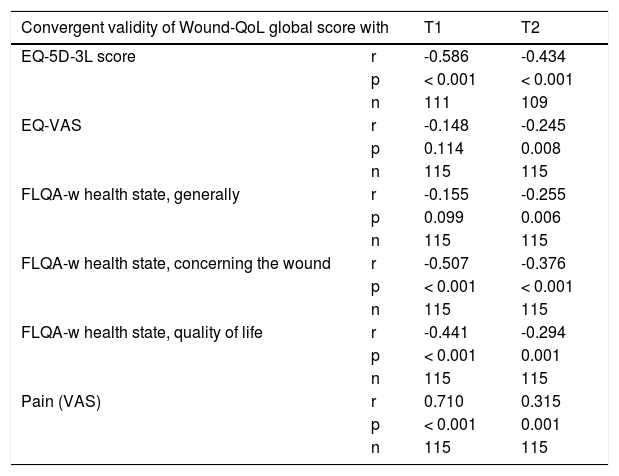Click the sample size value 109

(x=534, y=102)
